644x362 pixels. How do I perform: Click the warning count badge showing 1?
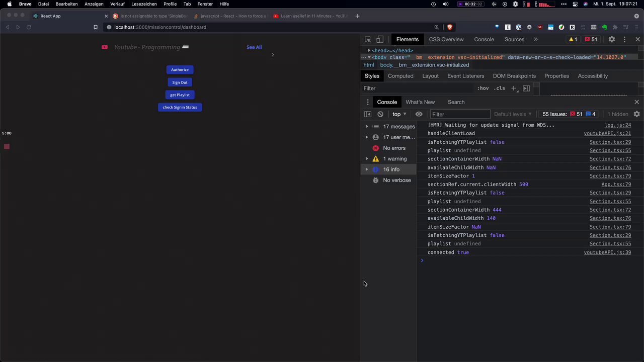tap(573, 39)
